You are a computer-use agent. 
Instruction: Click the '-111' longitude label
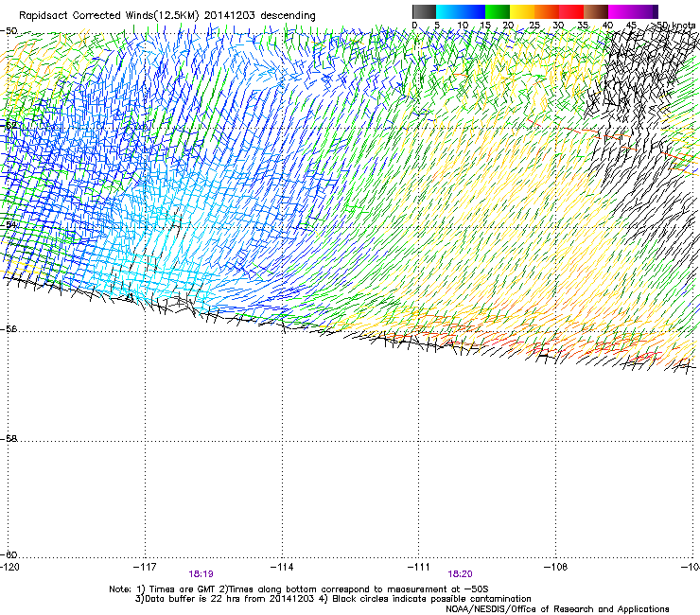click(x=419, y=567)
